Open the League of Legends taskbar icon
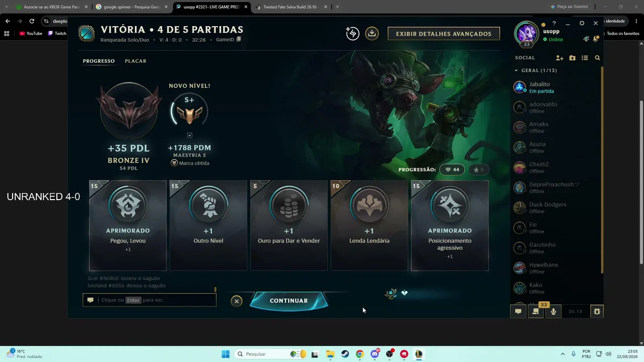 point(419,354)
